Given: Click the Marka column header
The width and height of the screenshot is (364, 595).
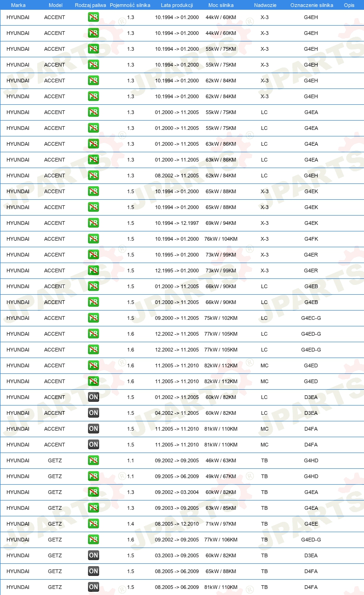Looking at the screenshot, I should tap(18, 5).
